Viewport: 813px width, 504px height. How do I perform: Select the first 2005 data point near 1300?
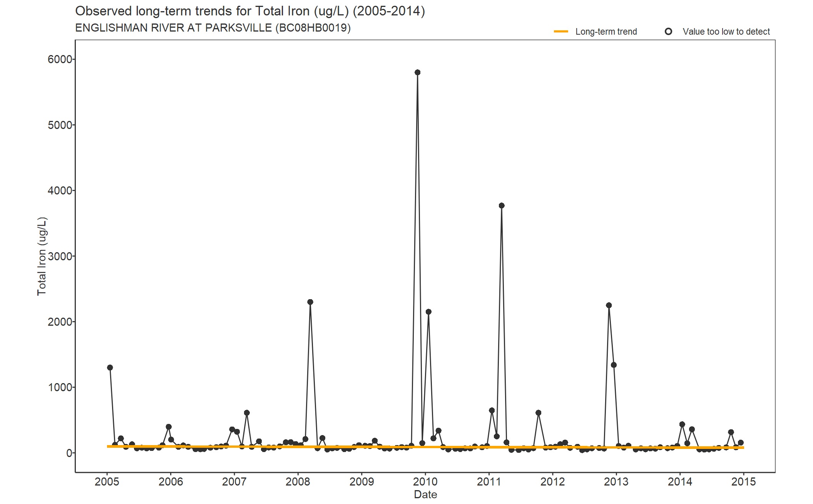(x=110, y=368)
